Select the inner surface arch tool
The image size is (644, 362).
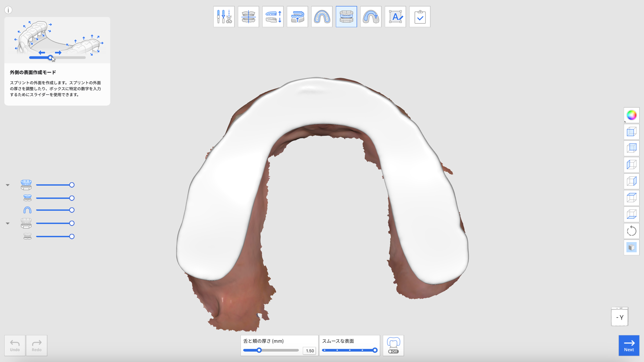(x=322, y=16)
